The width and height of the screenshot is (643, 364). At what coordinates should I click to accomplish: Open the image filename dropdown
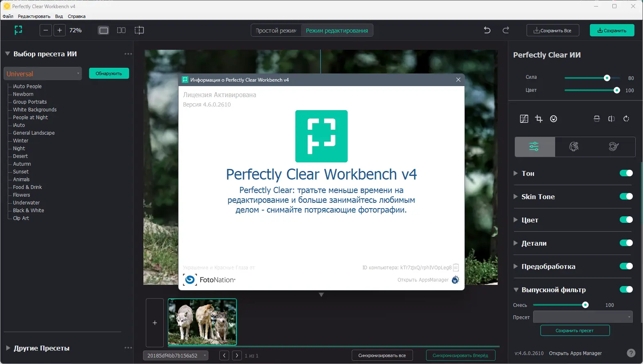pyautogui.click(x=176, y=355)
